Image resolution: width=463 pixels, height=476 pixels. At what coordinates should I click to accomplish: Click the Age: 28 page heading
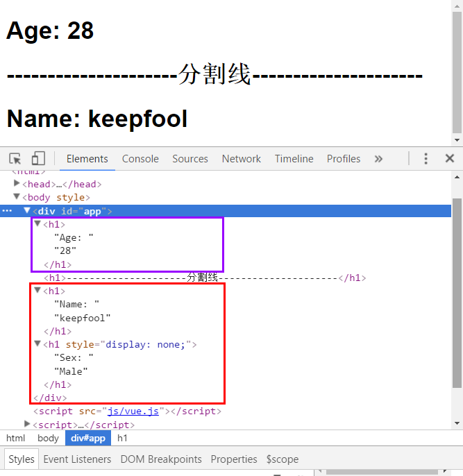(50, 31)
